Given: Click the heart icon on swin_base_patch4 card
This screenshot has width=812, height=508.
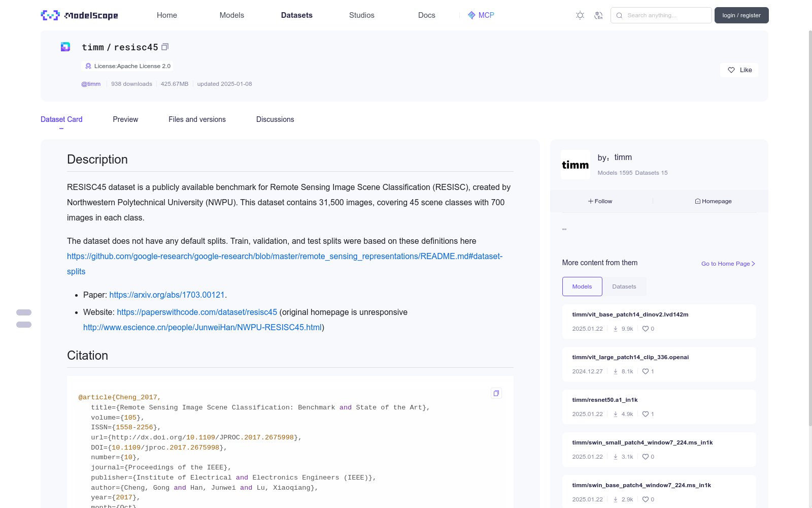Looking at the screenshot, I should [646, 499].
